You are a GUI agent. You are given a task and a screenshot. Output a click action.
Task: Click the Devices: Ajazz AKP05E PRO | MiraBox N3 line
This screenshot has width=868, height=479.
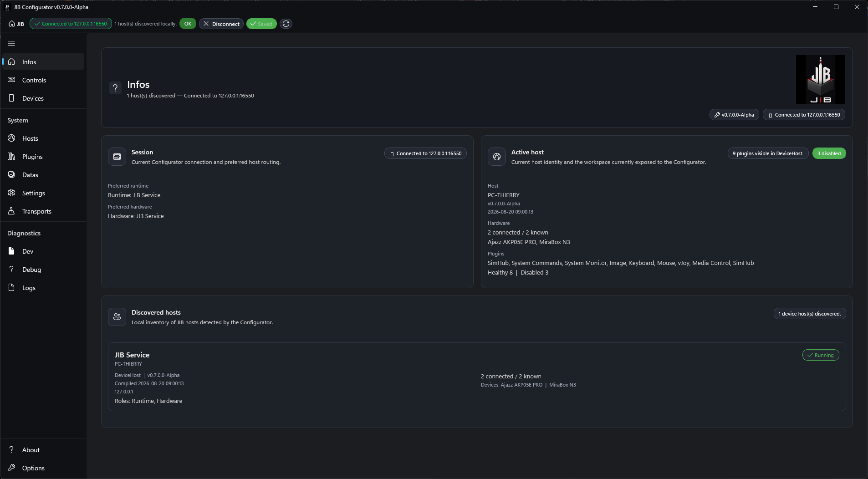(528, 385)
